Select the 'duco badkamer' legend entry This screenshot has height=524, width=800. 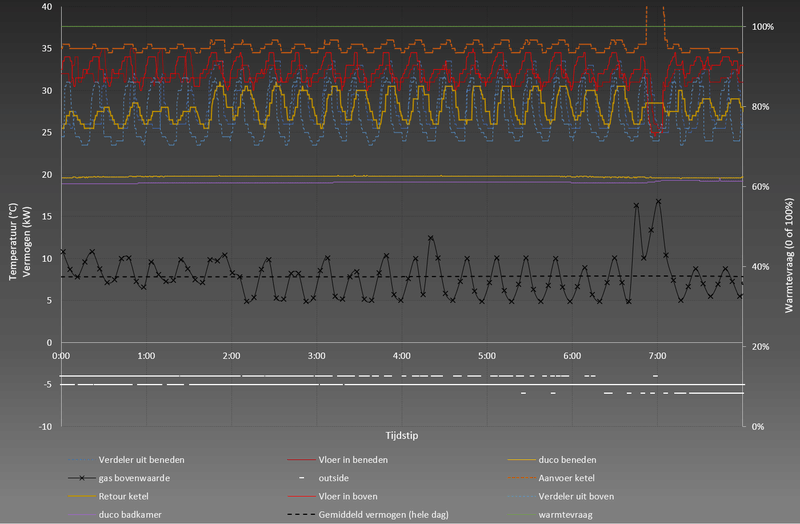[x=130, y=514]
